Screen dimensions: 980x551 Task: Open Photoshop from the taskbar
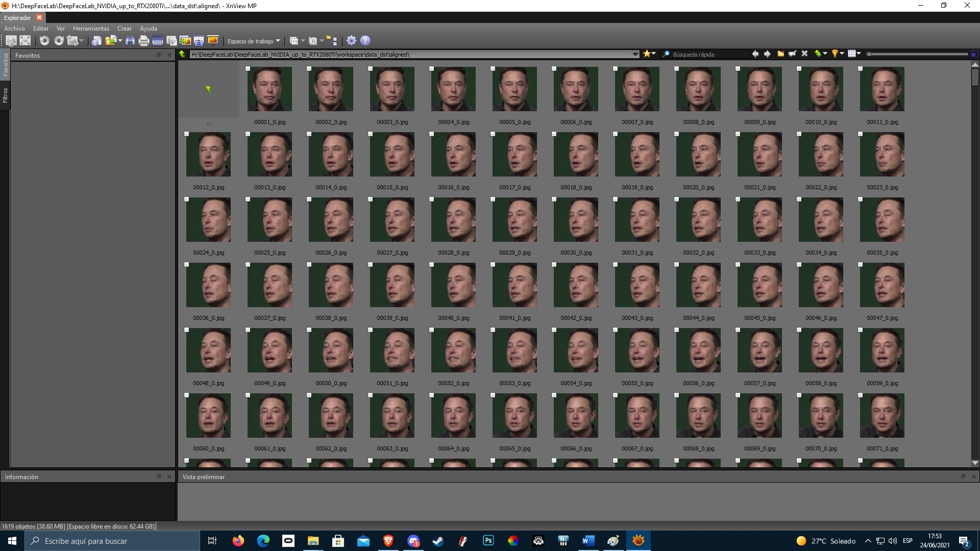(488, 541)
